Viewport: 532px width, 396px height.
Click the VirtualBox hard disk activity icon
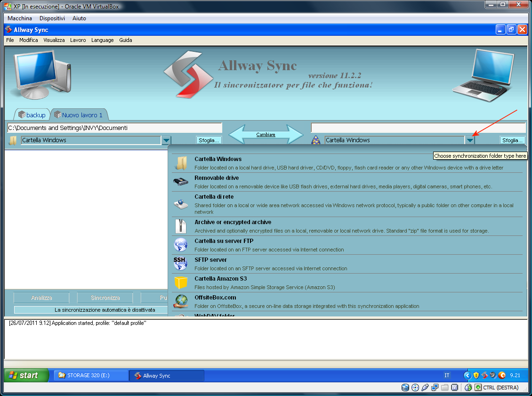pos(405,388)
